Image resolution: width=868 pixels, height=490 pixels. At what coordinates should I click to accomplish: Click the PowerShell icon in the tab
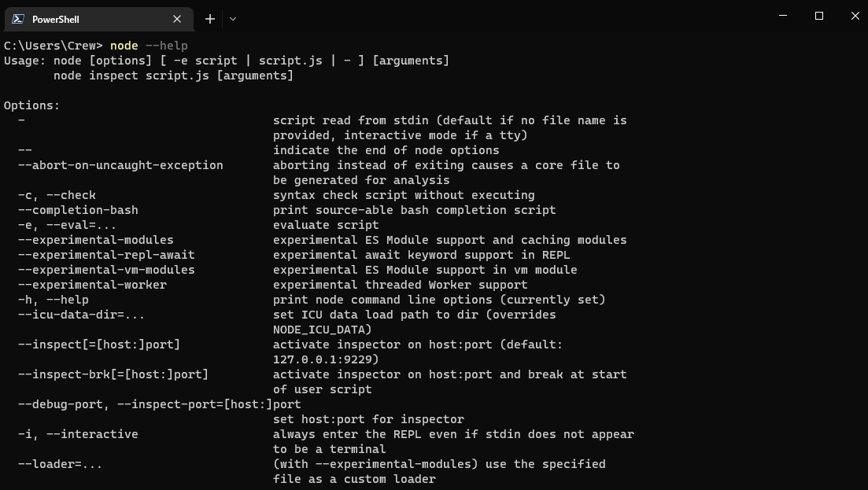coord(17,19)
